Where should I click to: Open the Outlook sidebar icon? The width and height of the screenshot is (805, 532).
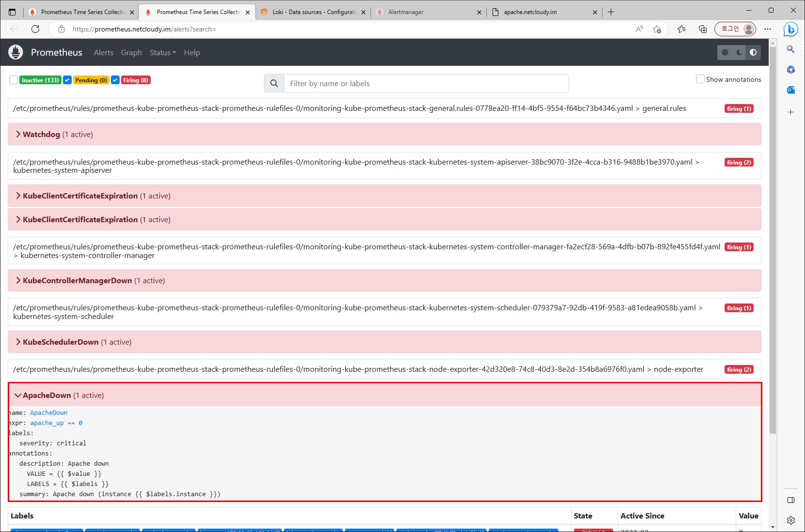(x=791, y=90)
